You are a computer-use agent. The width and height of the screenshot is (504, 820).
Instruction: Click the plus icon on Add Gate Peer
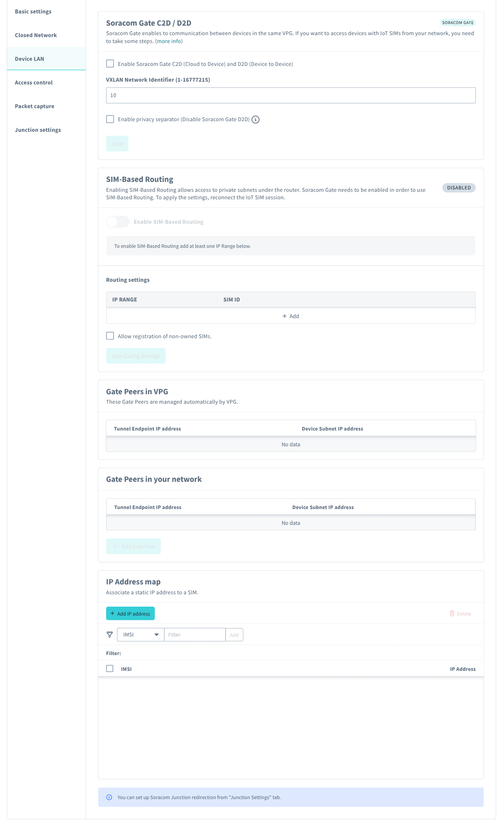pos(114,547)
